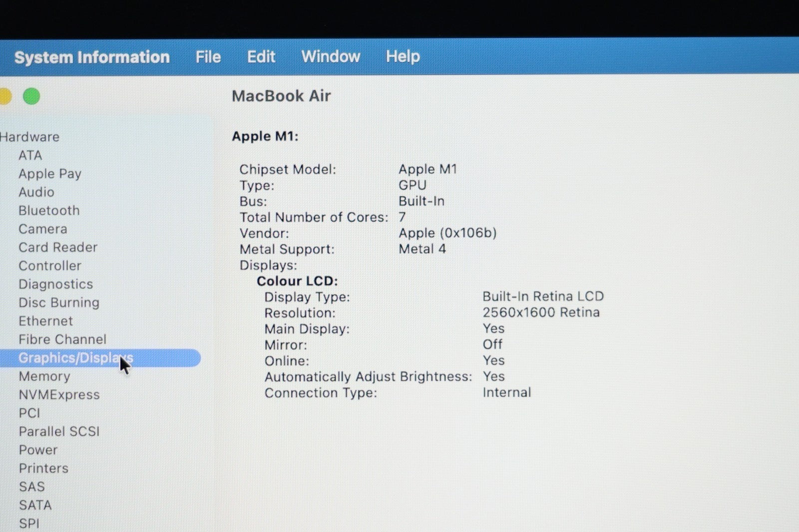View Power details in sidebar

pyautogui.click(x=38, y=450)
